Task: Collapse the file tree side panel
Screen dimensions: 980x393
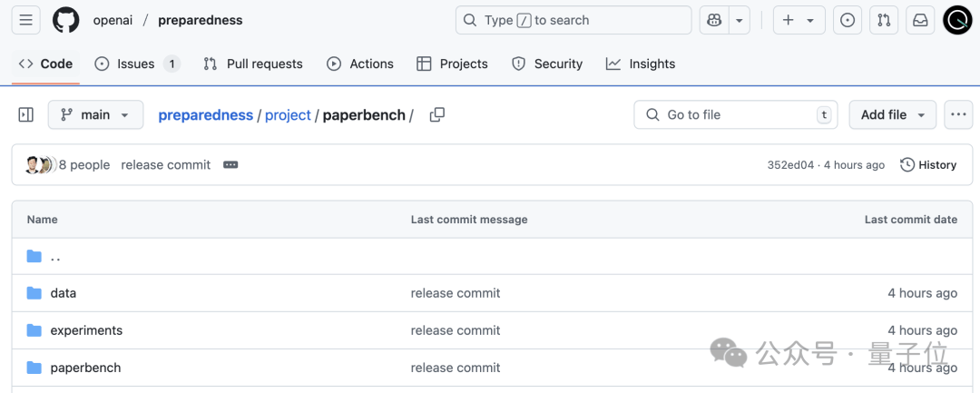Action: [26, 115]
